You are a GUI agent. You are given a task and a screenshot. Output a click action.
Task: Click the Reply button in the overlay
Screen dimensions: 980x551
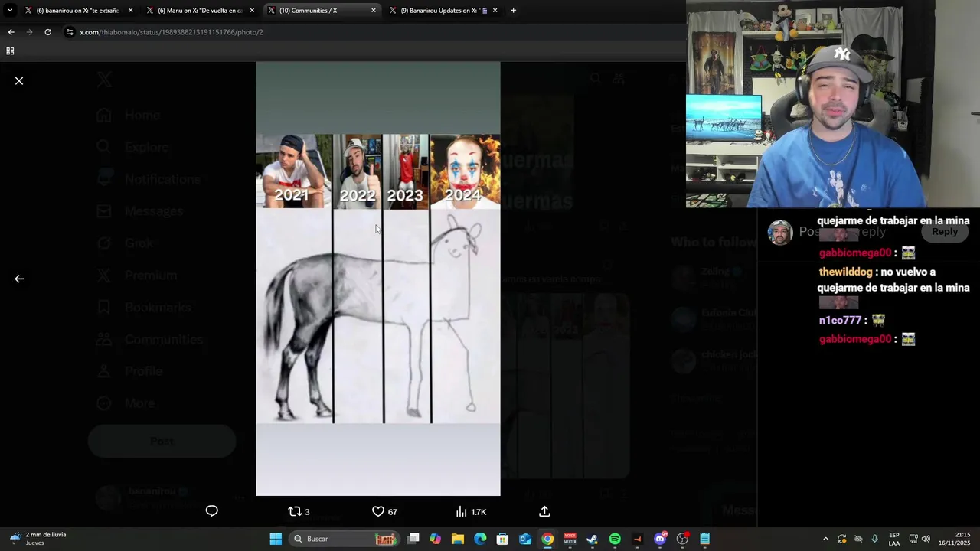coord(945,231)
